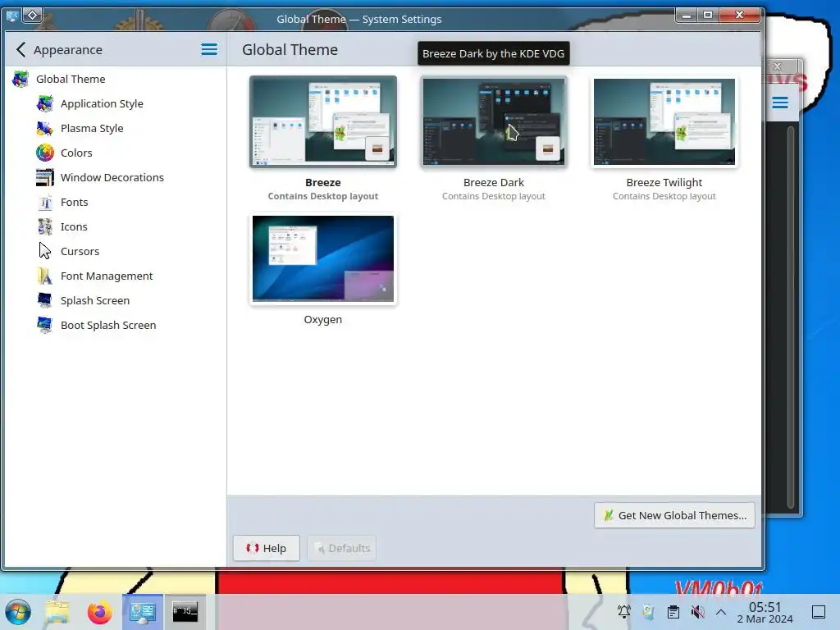The width and height of the screenshot is (840, 630).
Task: Click the background window's vertical scrollbar
Action: pos(790,317)
